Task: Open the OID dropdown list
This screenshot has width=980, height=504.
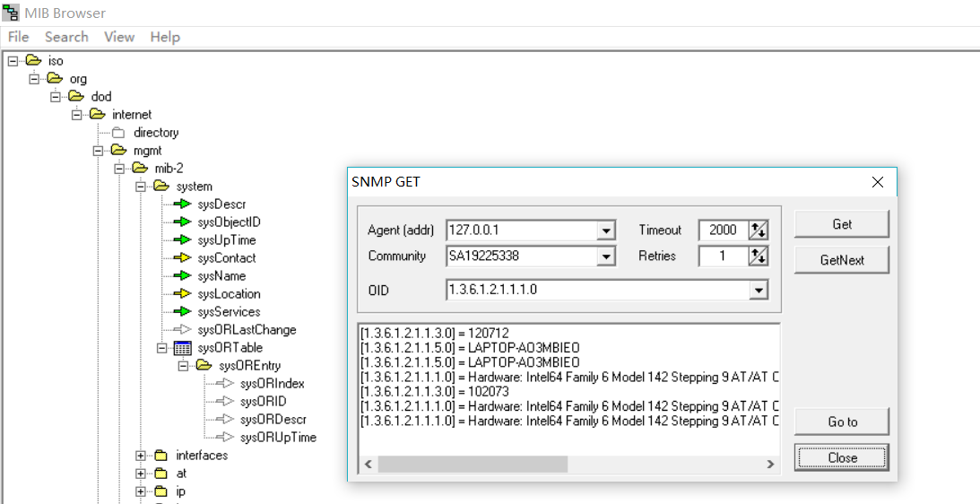Action: (x=759, y=290)
